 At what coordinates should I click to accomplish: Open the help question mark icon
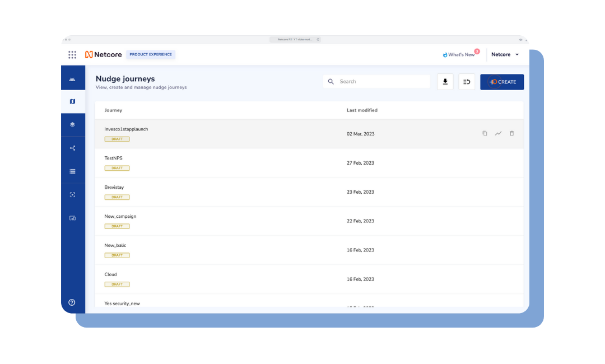pyautogui.click(x=72, y=302)
